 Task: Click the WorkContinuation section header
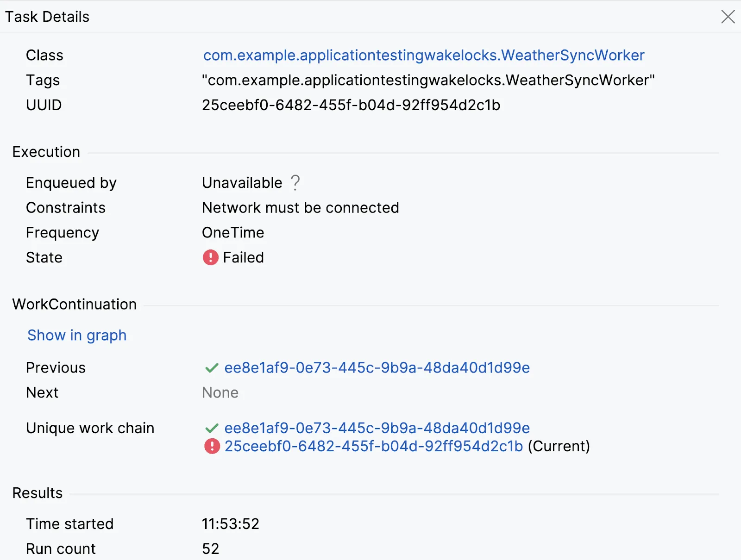pyautogui.click(x=75, y=304)
